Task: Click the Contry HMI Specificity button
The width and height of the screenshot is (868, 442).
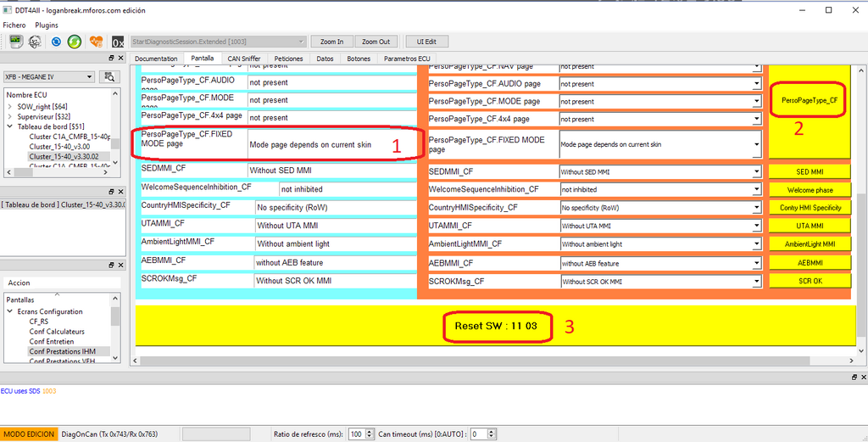Action: 810,208
